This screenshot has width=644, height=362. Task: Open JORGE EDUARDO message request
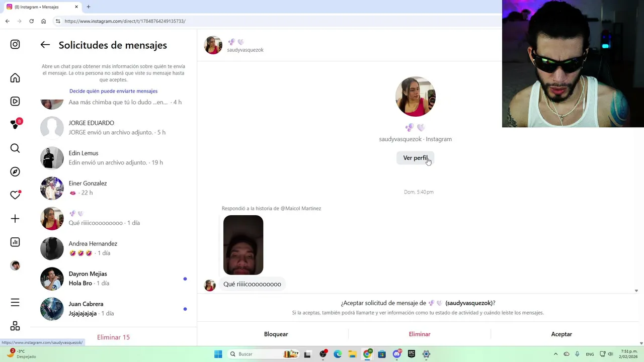[113, 128]
